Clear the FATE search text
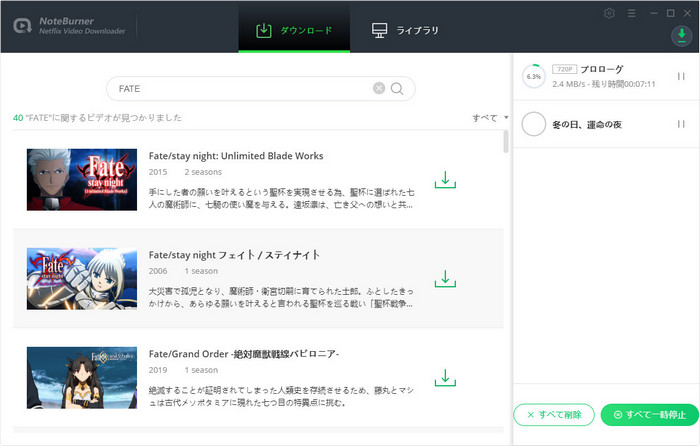Screen dimensions: 700x446 (x=379, y=88)
